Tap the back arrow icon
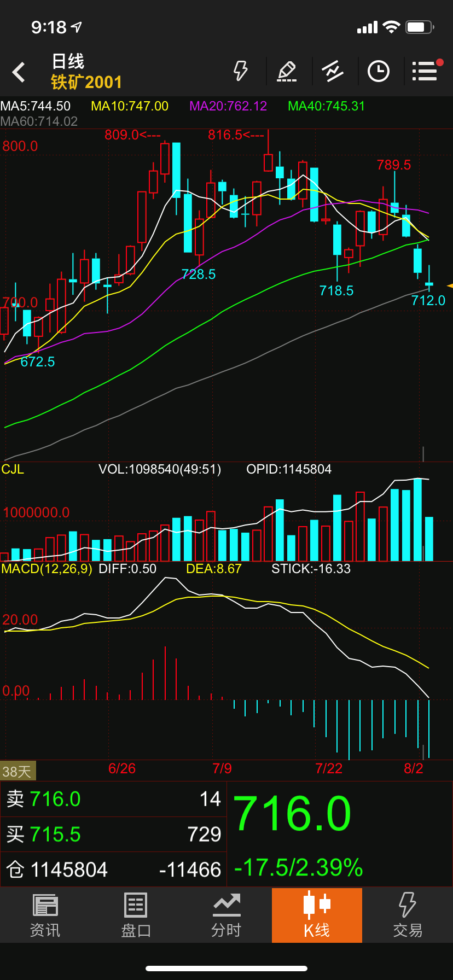This screenshot has height=980, width=453. (x=19, y=72)
